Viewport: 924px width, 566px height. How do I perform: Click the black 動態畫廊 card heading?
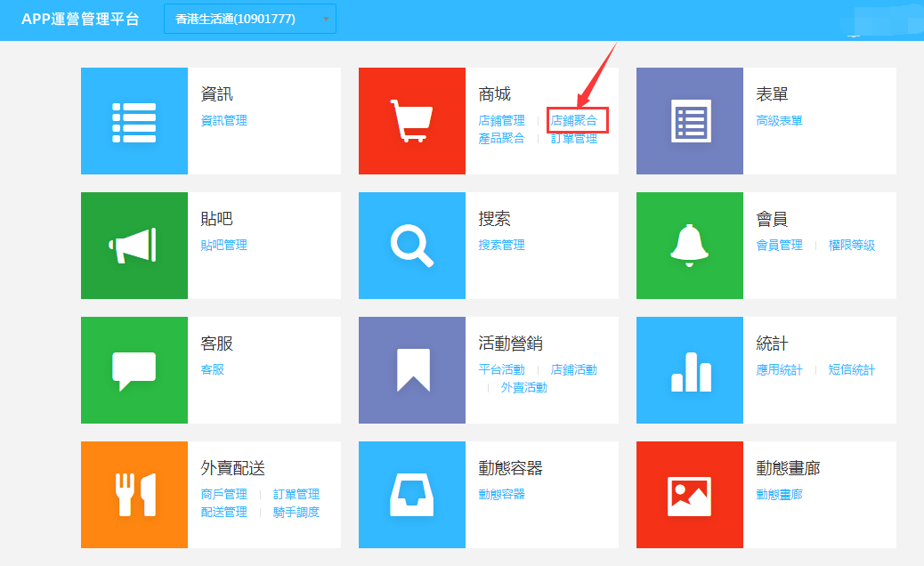pos(788,468)
